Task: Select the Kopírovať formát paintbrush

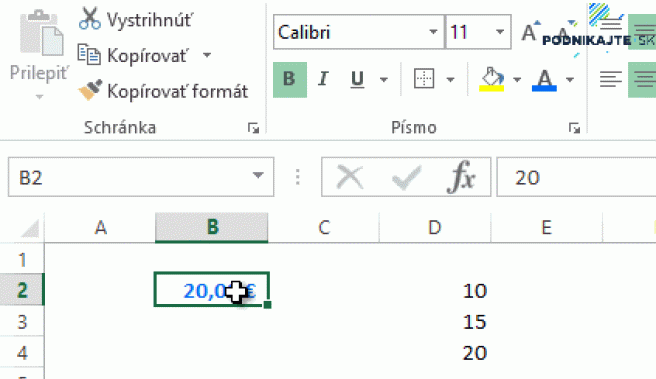Action: tap(90, 90)
